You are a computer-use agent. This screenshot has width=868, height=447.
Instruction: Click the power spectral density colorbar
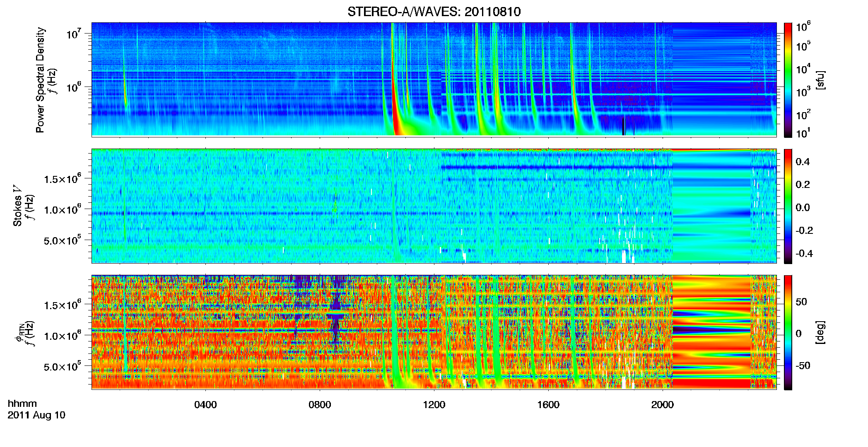[x=788, y=80]
